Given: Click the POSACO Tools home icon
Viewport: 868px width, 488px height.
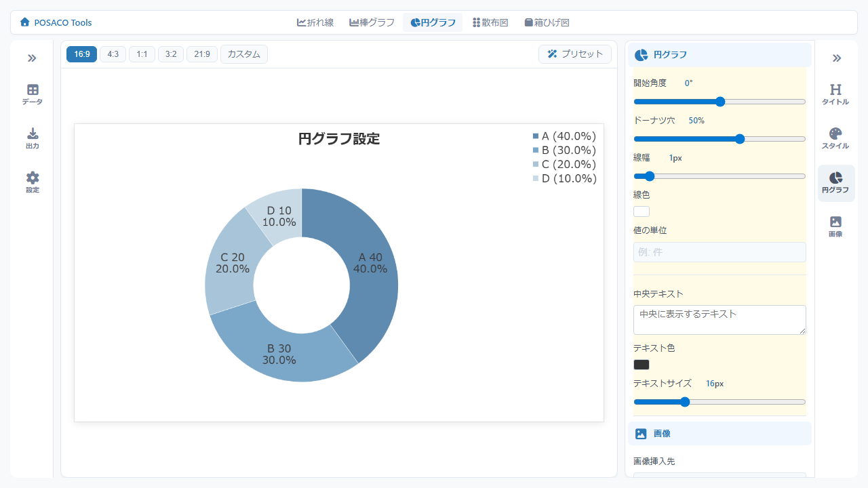Looking at the screenshot, I should point(25,22).
